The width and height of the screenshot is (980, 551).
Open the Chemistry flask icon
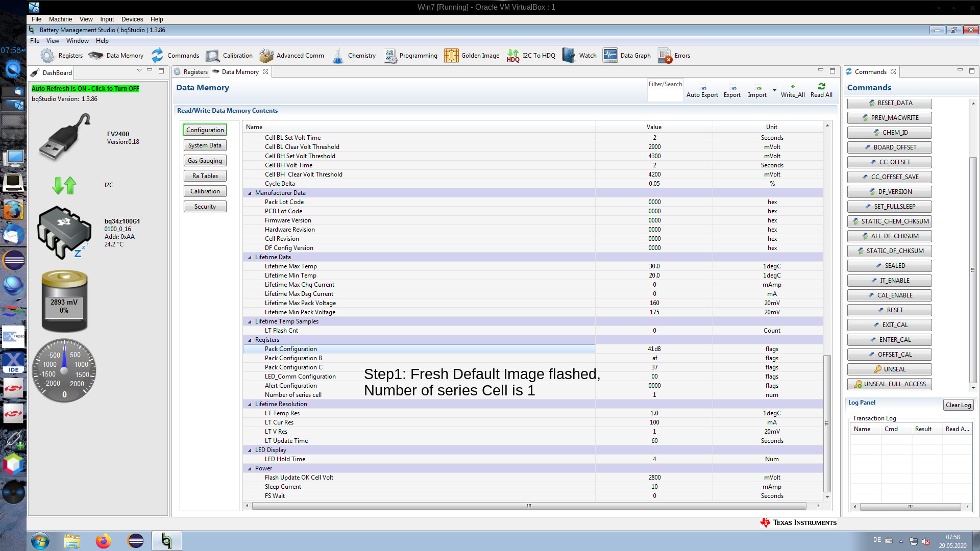pos(338,56)
